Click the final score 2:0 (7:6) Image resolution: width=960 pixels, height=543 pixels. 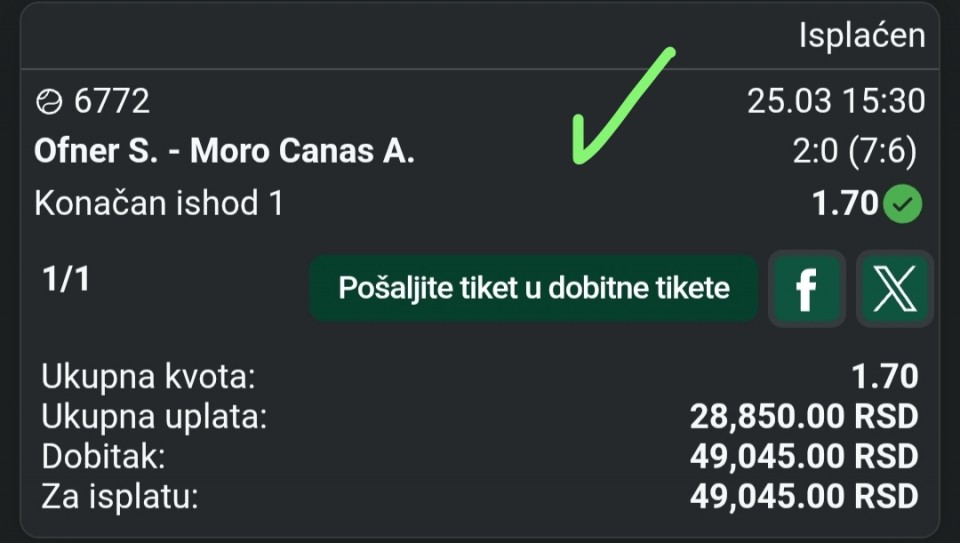pyautogui.click(x=853, y=151)
